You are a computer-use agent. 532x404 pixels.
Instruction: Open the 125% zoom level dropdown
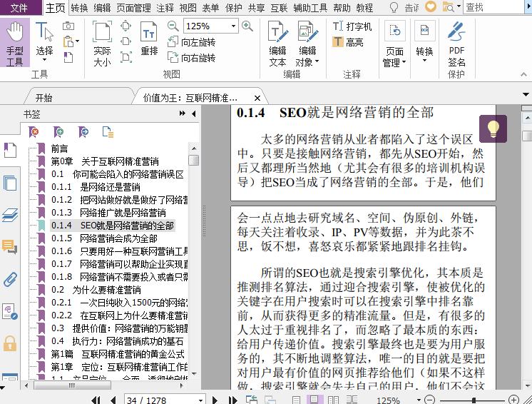point(232,26)
